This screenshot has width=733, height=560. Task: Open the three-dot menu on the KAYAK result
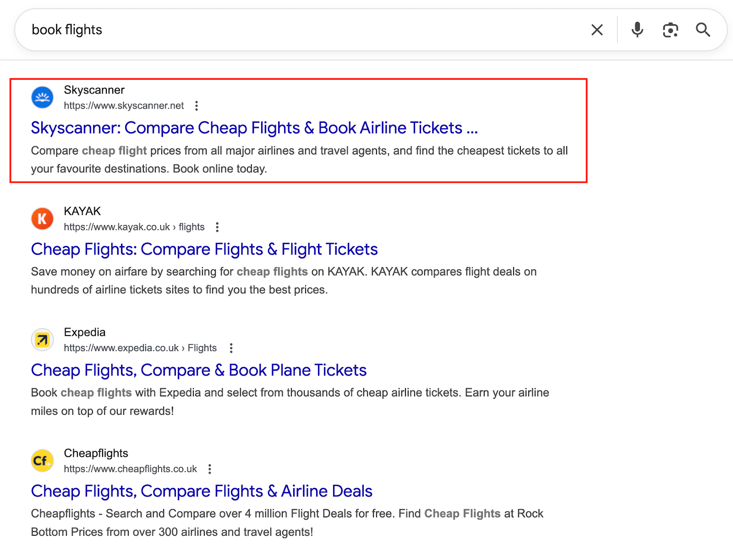coord(217,226)
